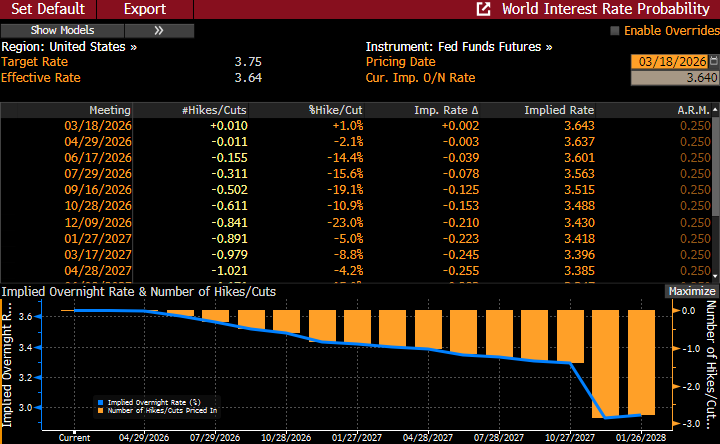Screen dimensions: 720x444
Task: Open the Pricing Date calendar picker icon
Action: pos(713,61)
